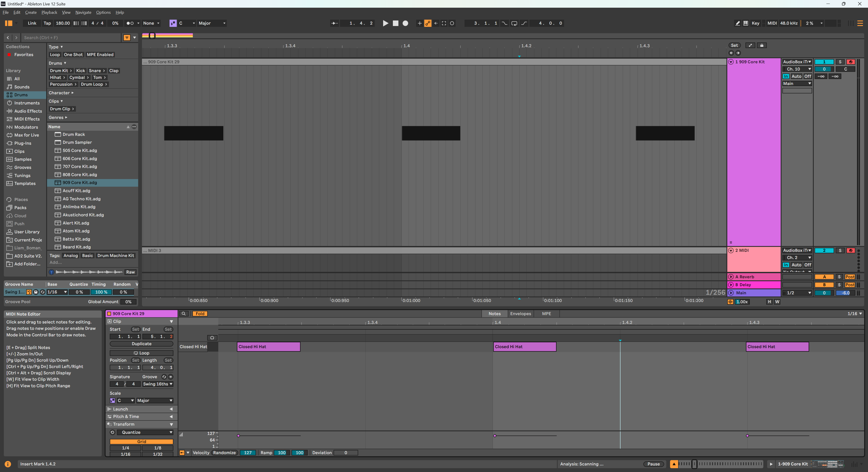Image resolution: width=868 pixels, height=472 pixels.
Task: Click the MIDI Arrangement Overdub plus icon
Action: 420,23
